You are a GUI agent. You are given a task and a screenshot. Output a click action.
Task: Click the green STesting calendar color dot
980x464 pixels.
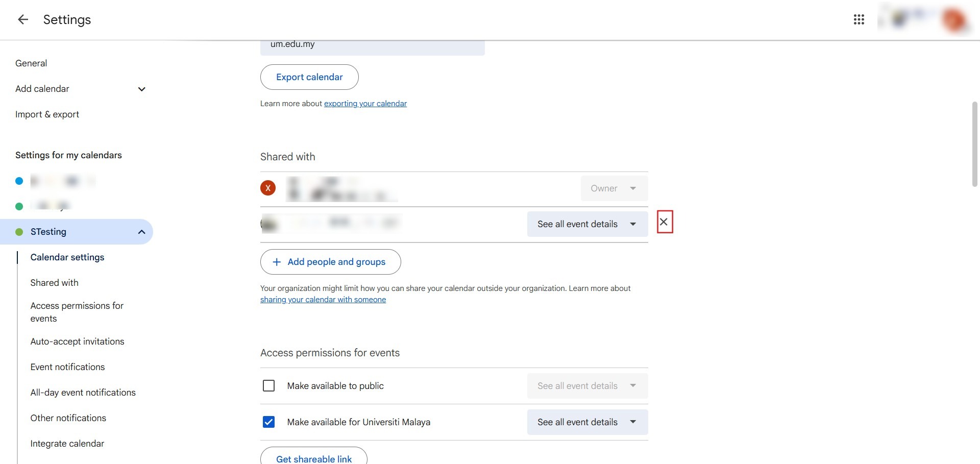(19, 232)
